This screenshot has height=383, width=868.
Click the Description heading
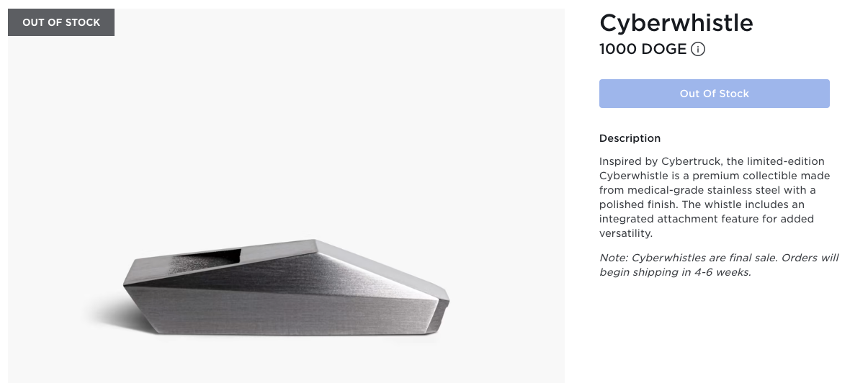[x=630, y=138]
